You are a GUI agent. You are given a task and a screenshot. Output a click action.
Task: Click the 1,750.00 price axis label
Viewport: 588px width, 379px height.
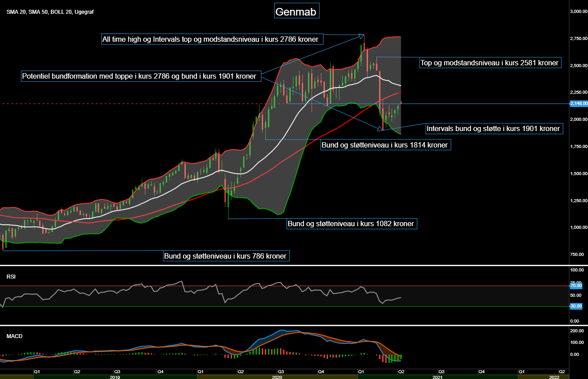[579, 147]
